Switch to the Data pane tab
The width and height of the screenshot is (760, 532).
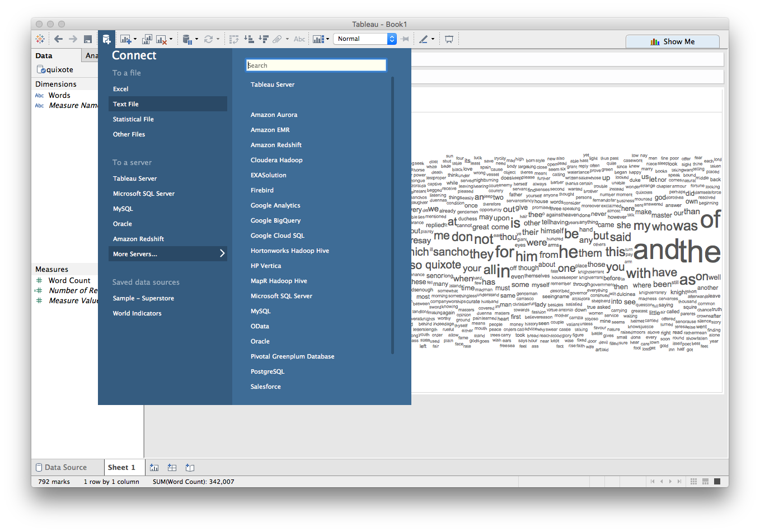pyautogui.click(x=44, y=55)
